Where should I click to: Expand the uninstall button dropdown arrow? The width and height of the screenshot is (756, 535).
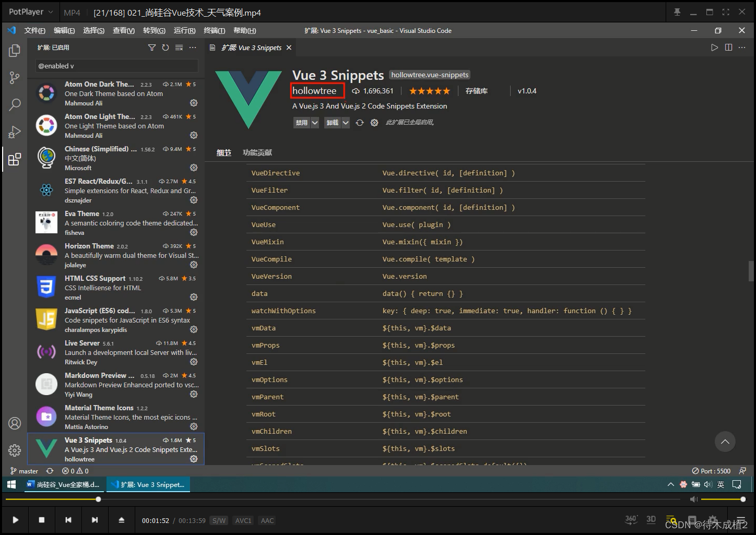pyautogui.click(x=346, y=123)
